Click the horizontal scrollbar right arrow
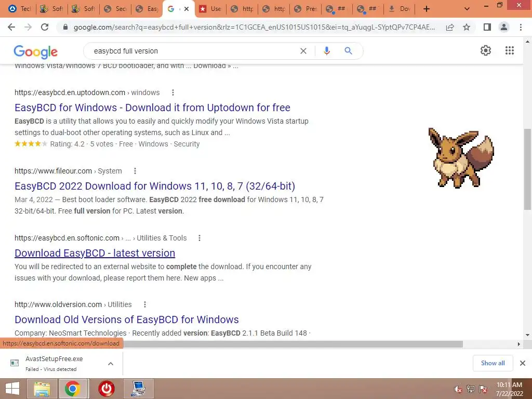Screen dimensions: 532x399 click(x=519, y=344)
